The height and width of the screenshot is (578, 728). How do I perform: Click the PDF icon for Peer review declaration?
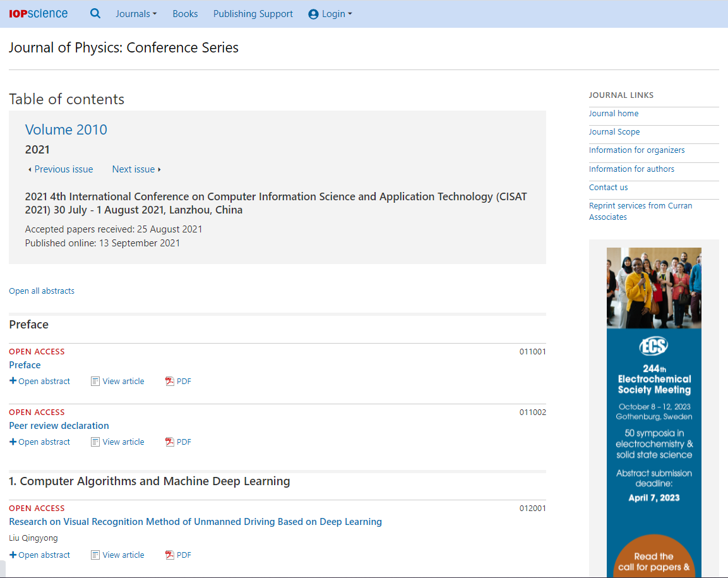tap(169, 442)
